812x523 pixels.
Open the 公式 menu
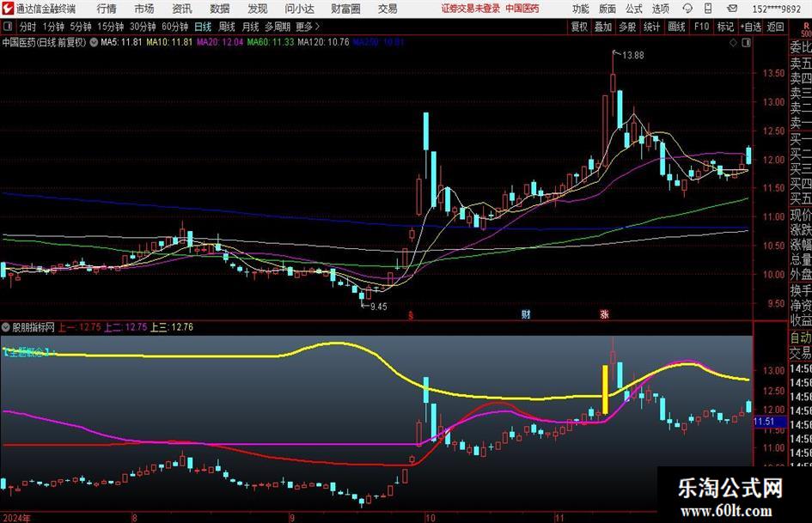(634, 9)
